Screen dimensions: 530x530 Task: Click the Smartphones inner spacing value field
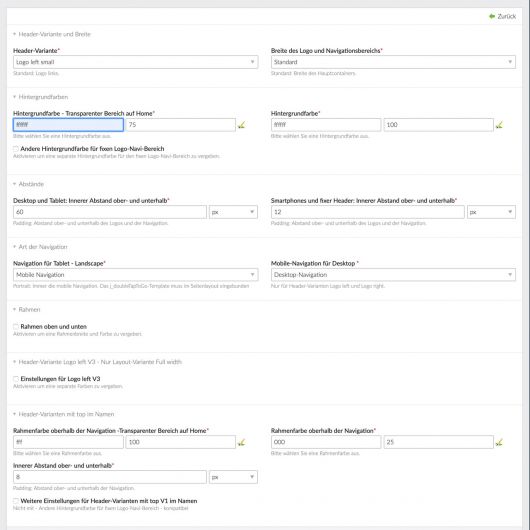[x=368, y=212]
